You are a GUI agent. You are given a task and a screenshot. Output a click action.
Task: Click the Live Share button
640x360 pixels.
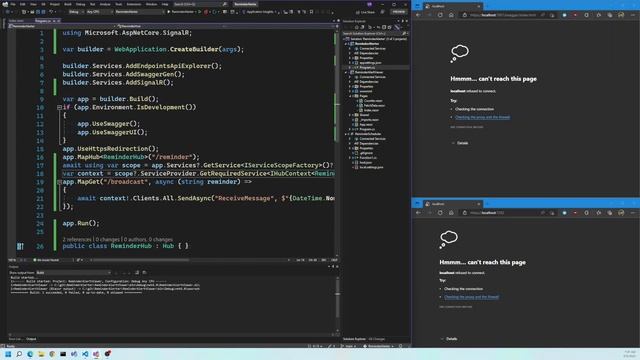pyautogui.click(x=365, y=12)
